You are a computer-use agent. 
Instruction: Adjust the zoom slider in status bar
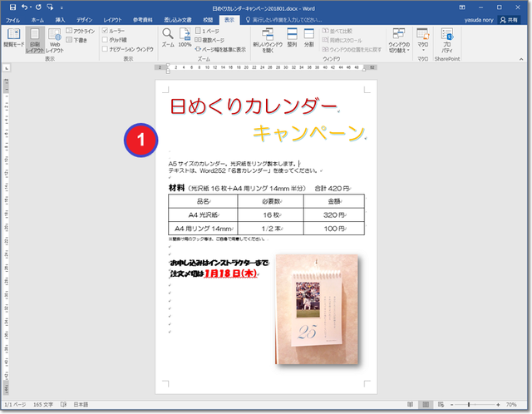coord(469,403)
